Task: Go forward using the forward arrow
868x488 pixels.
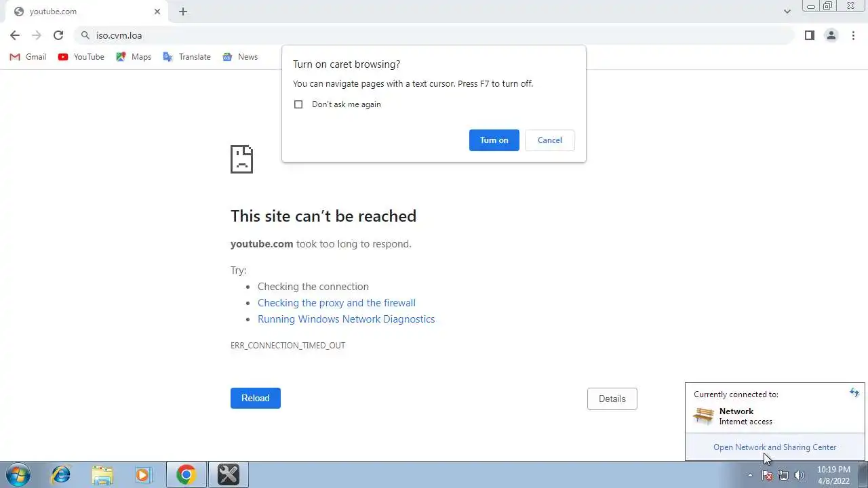Action: coord(37,35)
